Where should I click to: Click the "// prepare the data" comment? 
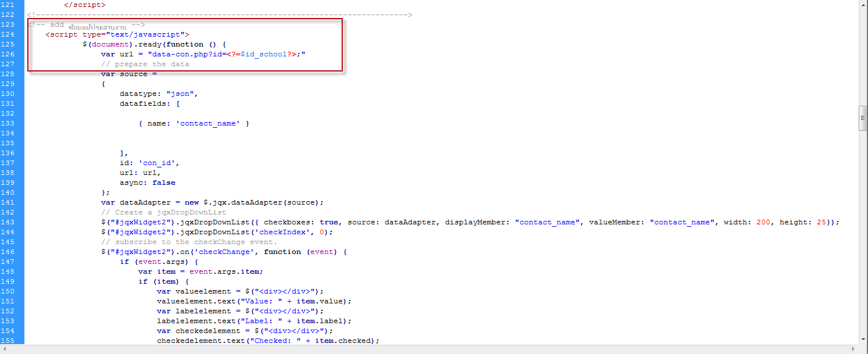click(x=145, y=64)
